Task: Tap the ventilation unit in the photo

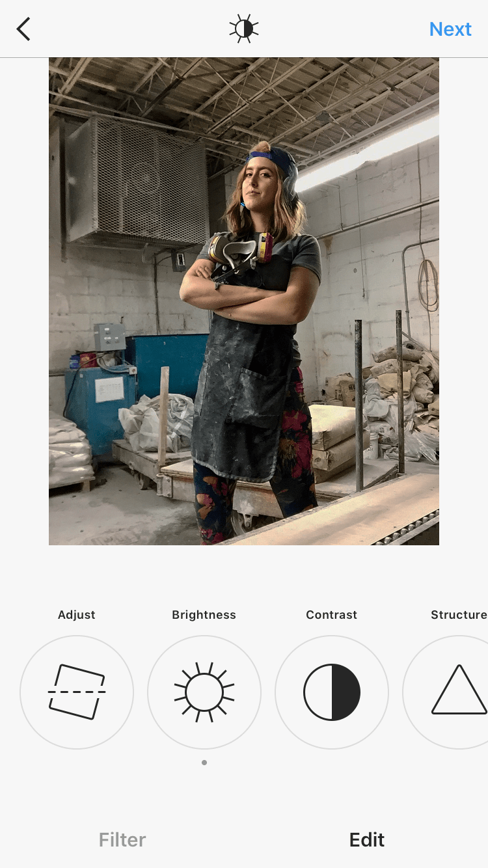Action: (135, 181)
